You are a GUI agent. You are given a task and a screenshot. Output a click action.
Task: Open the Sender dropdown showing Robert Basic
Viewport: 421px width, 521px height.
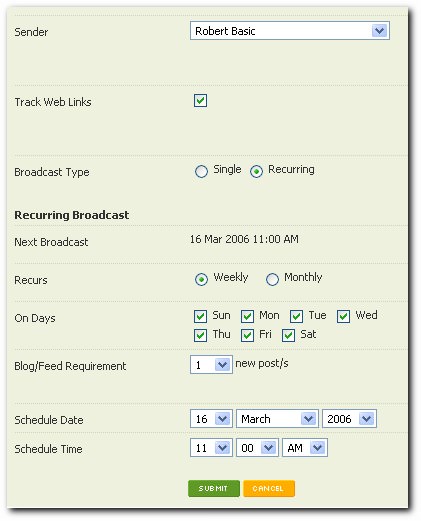[x=290, y=31]
